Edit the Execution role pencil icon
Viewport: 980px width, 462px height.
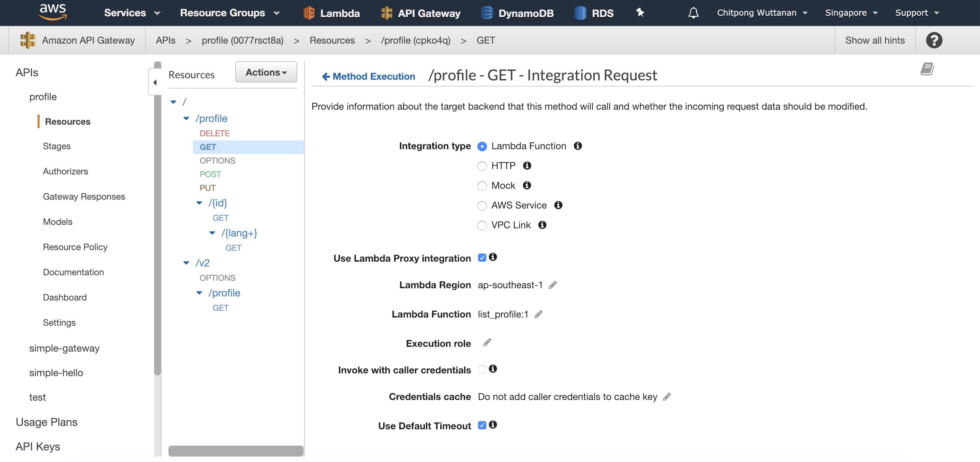coord(487,343)
